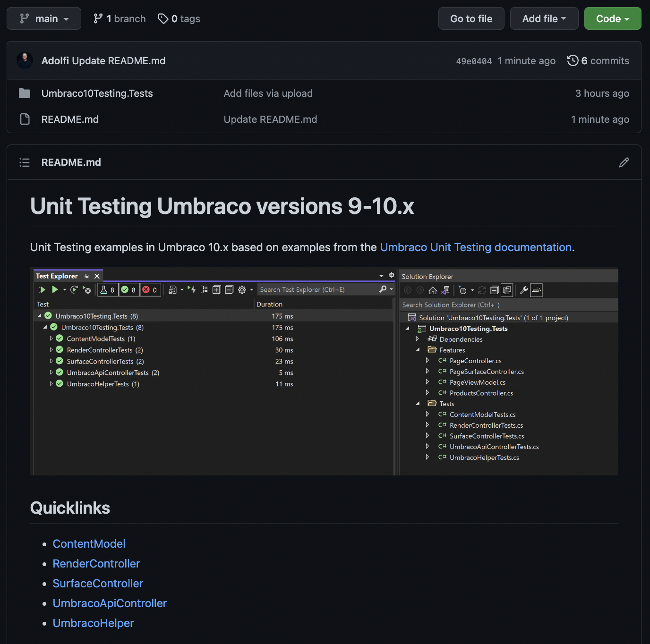The image size is (650, 644).
Task: Open the playlist icon in Test Explorer toolbar
Action: pyautogui.click(x=173, y=289)
